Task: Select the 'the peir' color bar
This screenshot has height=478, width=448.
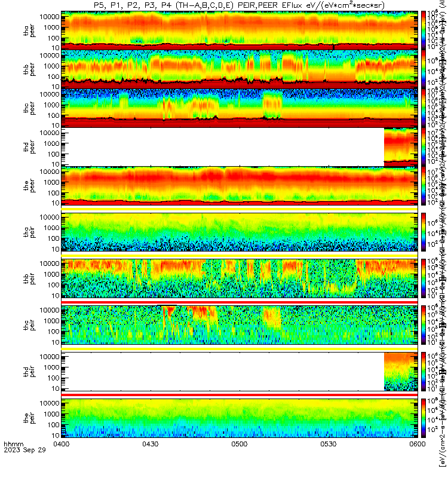Action: 424,418
